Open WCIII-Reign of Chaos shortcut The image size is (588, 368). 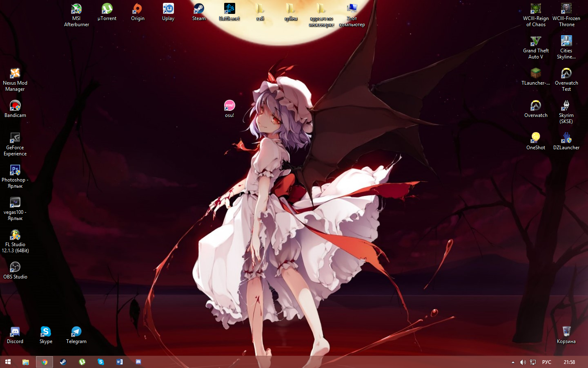click(536, 15)
